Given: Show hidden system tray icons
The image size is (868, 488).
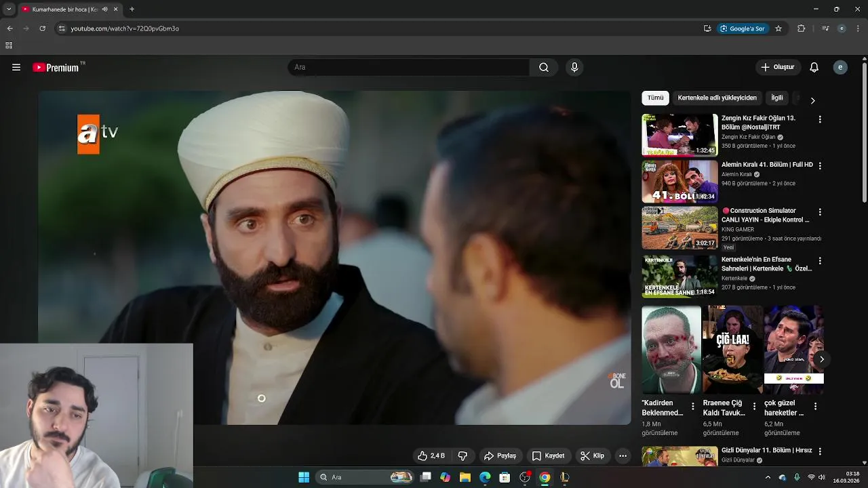Looking at the screenshot, I should coord(768,477).
